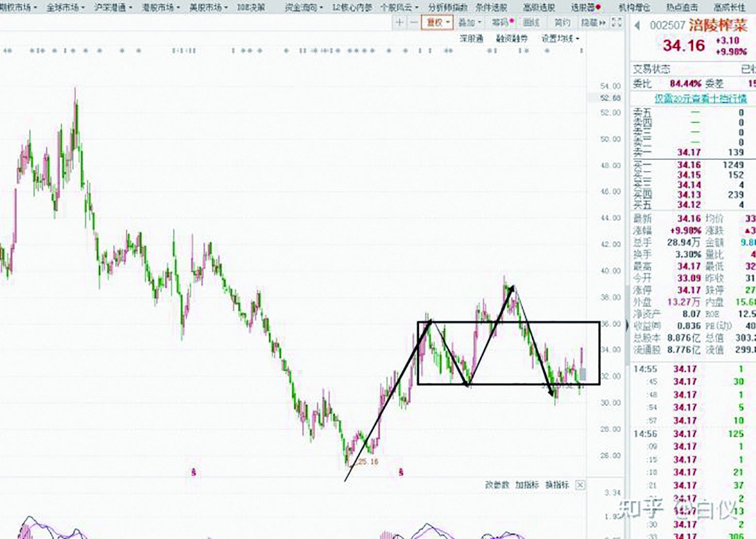Image resolution: width=756 pixels, height=539 pixels.
Task: Open the 资金流向 menu
Action: 304,7
